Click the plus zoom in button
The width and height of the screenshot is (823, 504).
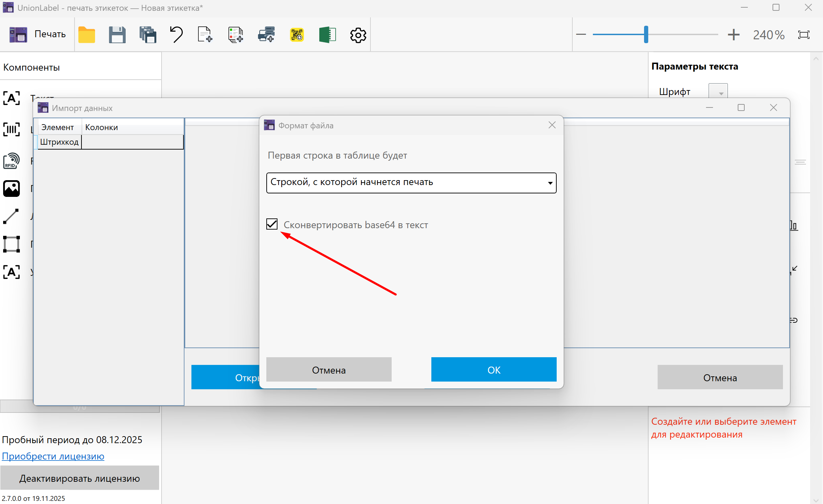(x=734, y=34)
